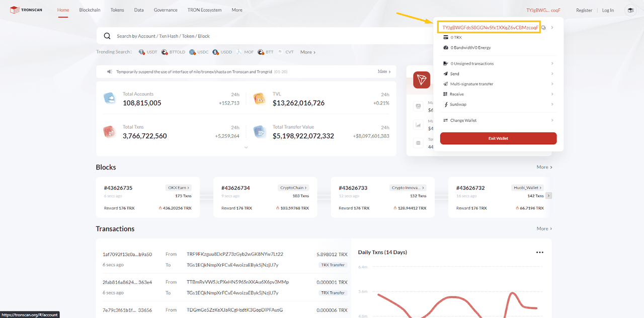Expand the statistics panel down arrow
Image resolution: width=644 pixels, height=318 pixels.
click(246, 147)
